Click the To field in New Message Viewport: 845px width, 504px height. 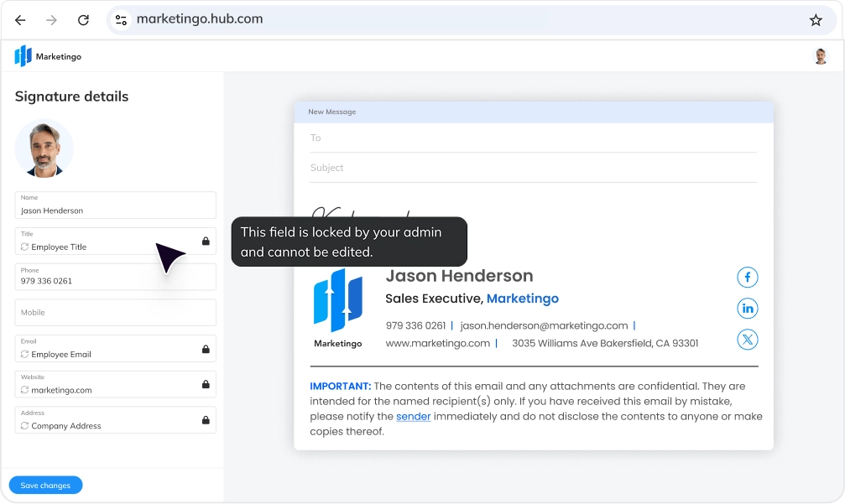pyautogui.click(x=534, y=138)
